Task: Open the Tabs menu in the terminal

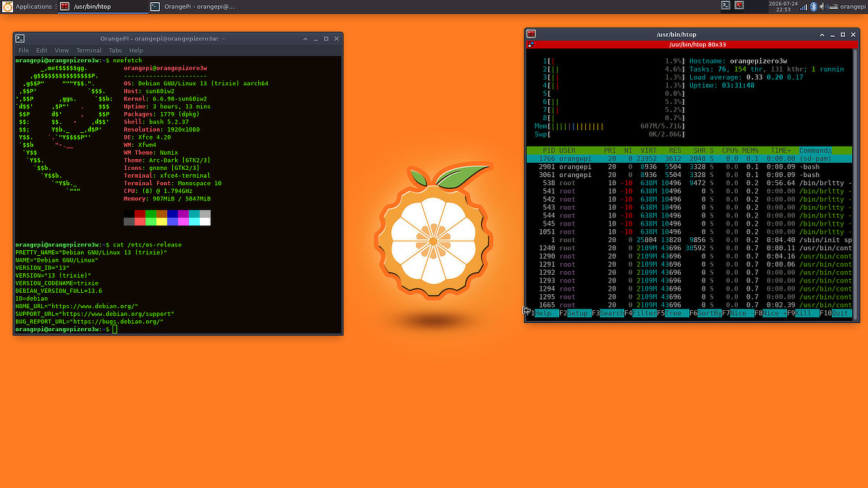Action: pos(116,51)
